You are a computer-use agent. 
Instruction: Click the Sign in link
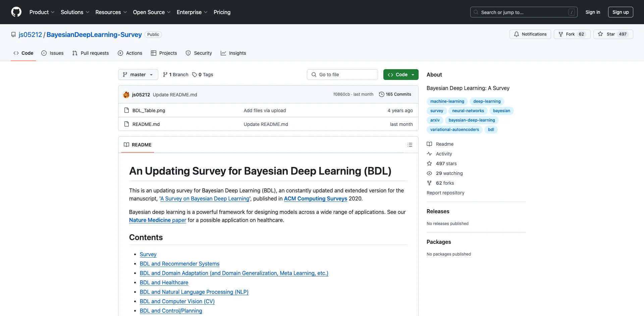pos(593,12)
